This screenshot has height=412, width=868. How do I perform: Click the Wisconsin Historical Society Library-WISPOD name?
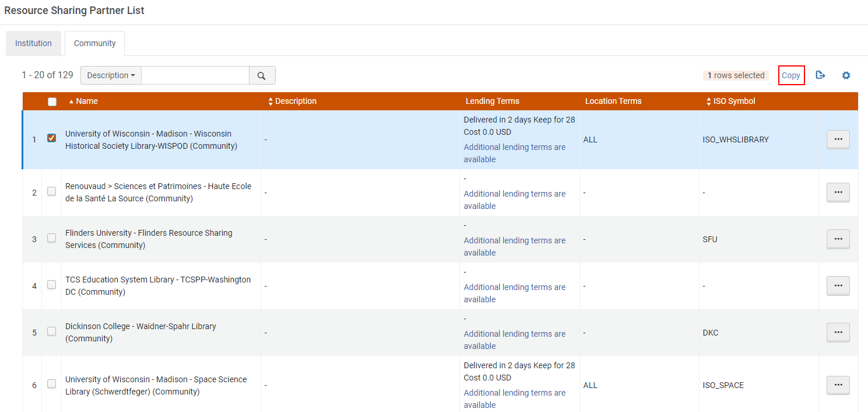tap(151, 139)
